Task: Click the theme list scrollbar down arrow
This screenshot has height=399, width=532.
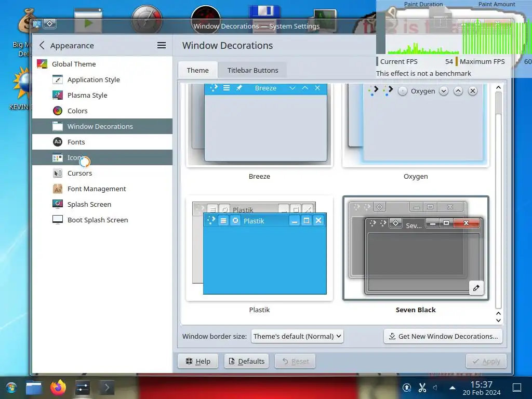Action: click(x=498, y=320)
